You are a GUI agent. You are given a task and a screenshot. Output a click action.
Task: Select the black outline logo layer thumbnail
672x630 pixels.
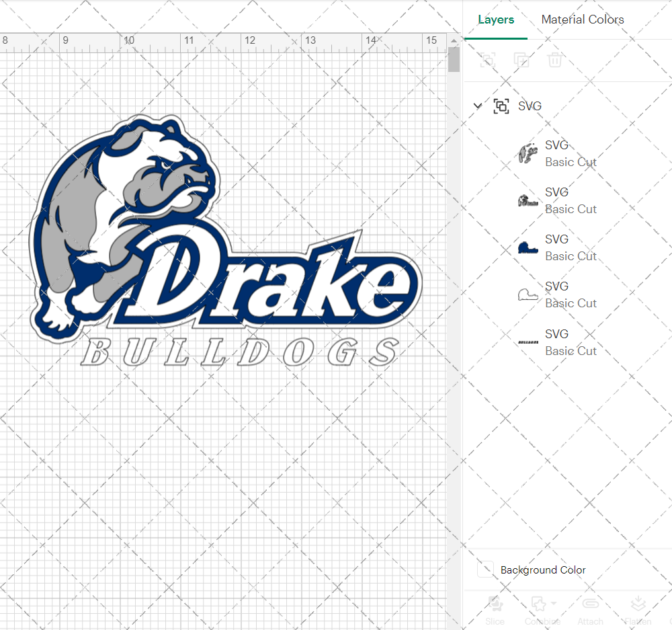point(528,201)
